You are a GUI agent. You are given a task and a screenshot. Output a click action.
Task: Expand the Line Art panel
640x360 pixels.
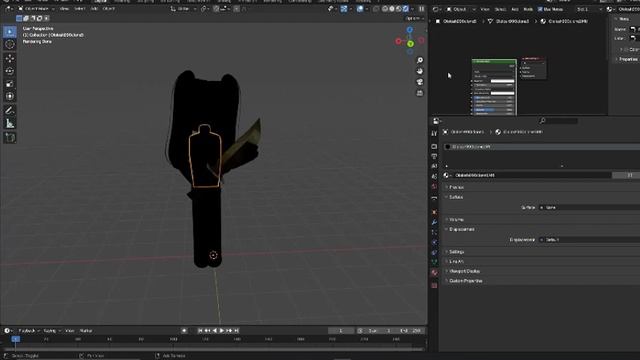click(x=456, y=261)
